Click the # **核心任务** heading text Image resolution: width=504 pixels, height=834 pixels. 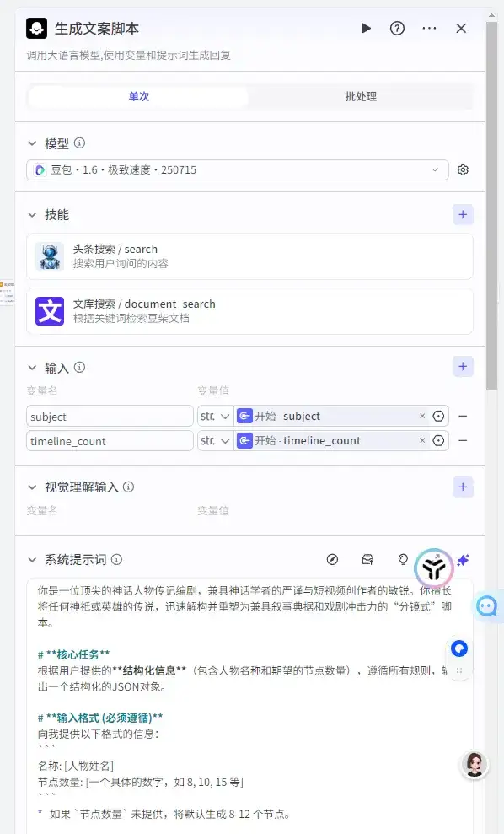[73, 654]
